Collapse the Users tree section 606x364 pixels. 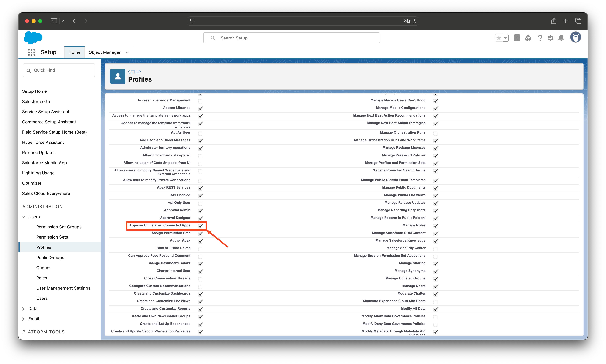24,217
